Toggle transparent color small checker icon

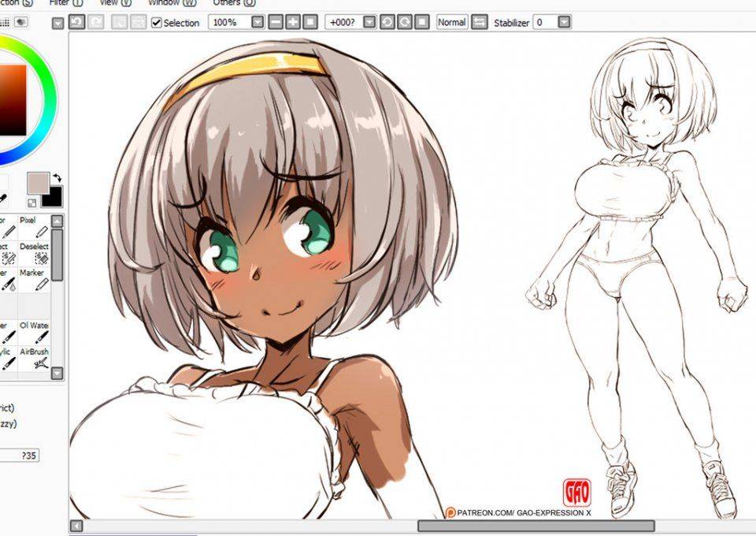click(31, 203)
